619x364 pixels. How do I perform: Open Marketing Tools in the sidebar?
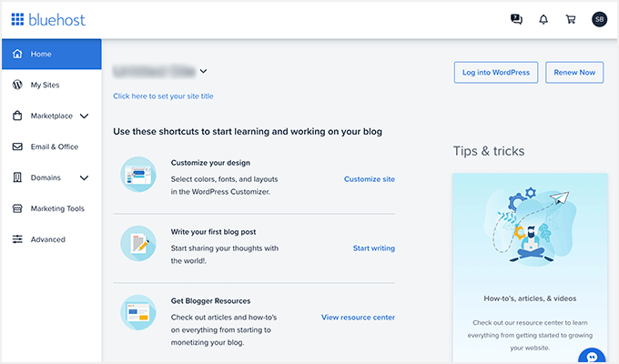coord(51,208)
